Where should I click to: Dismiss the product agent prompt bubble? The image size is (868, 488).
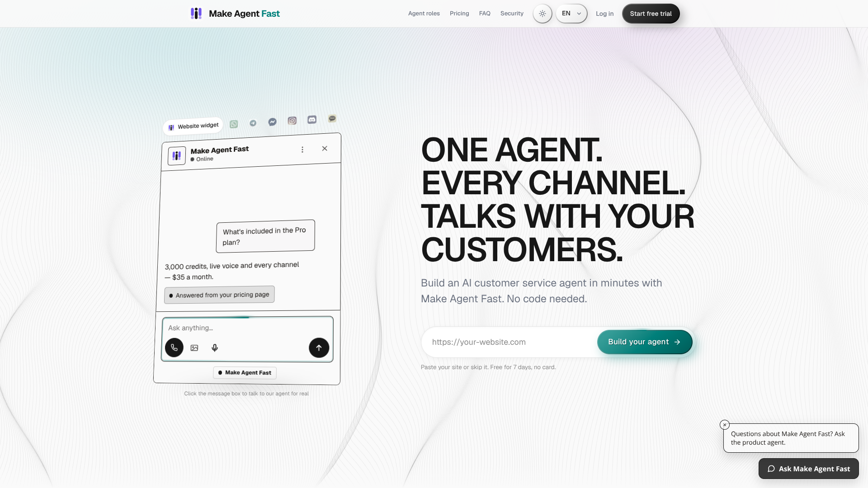[x=725, y=425]
